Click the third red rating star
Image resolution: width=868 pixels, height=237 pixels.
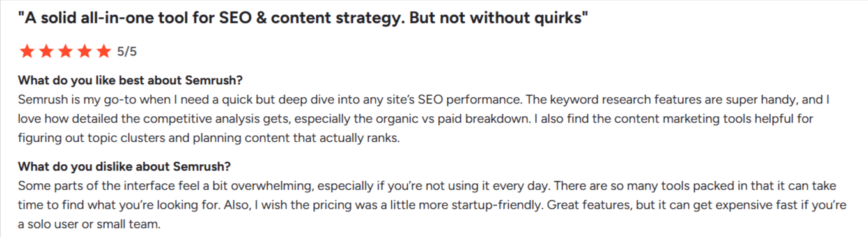(x=65, y=52)
